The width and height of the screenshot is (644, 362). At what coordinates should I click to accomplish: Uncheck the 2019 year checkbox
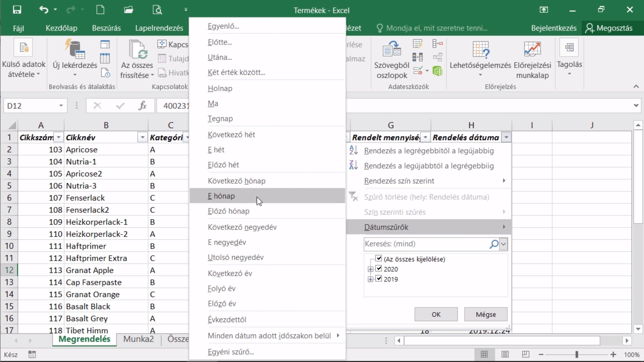379,279
